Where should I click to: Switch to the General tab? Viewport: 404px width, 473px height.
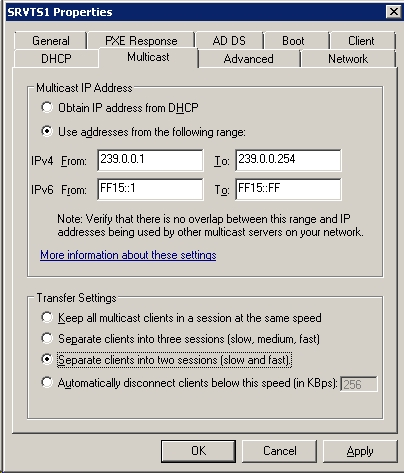[51, 41]
